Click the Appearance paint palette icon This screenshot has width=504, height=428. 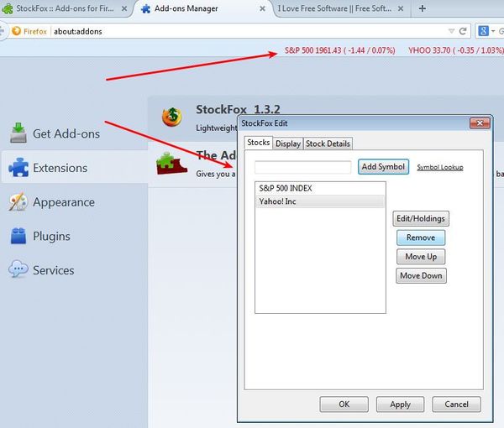[18, 201]
